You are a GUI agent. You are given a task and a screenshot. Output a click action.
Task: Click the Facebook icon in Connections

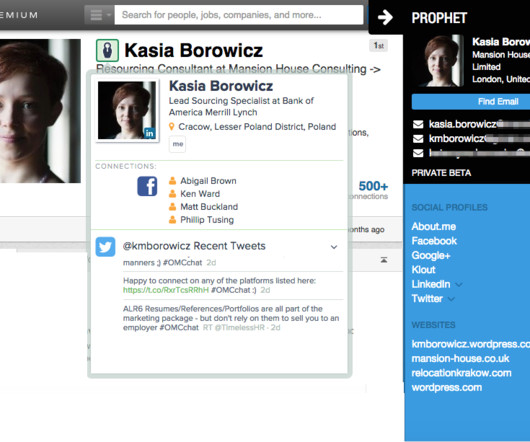147,186
